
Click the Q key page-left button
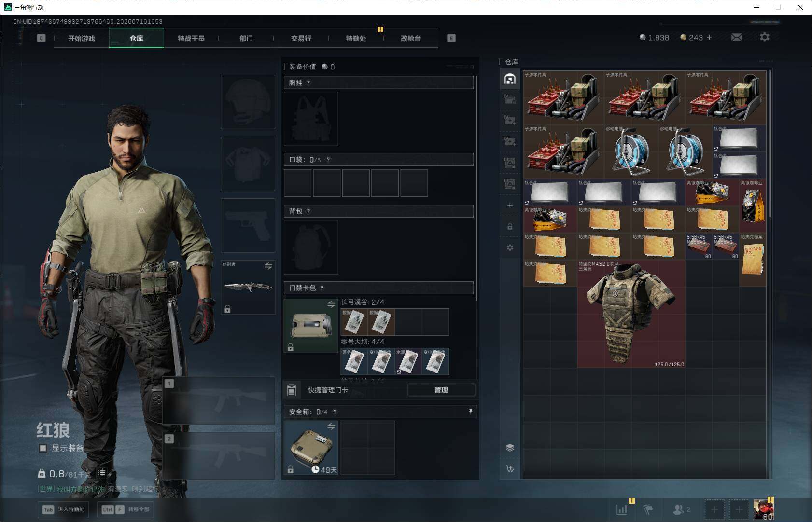pyautogui.click(x=41, y=38)
